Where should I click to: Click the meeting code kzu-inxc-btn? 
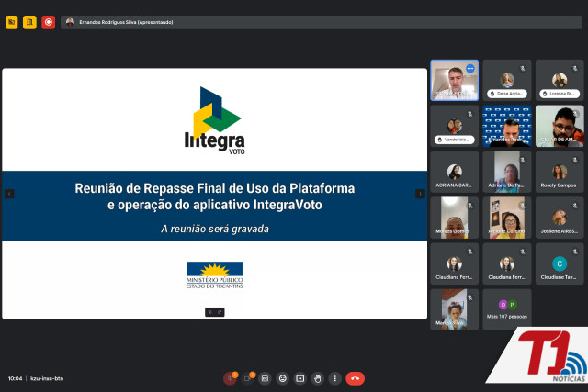pos(47,378)
